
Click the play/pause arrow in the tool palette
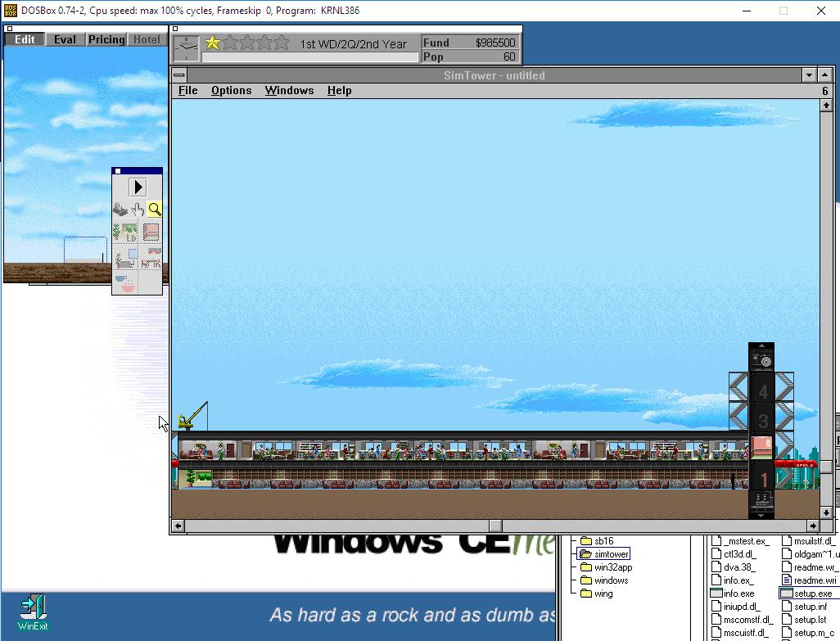[x=138, y=187]
